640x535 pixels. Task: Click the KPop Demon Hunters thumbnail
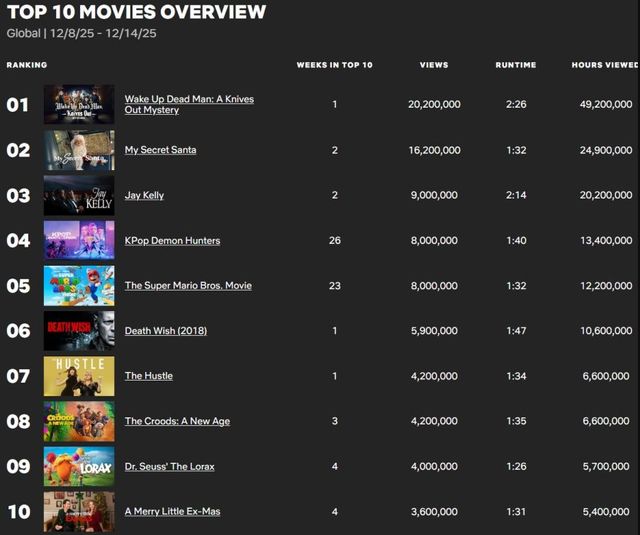[79, 240]
